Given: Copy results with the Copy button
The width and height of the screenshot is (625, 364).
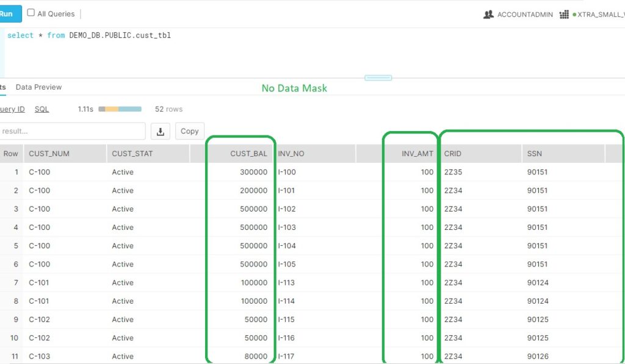Looking at the screenshot, I should click(x=189, y=131).
